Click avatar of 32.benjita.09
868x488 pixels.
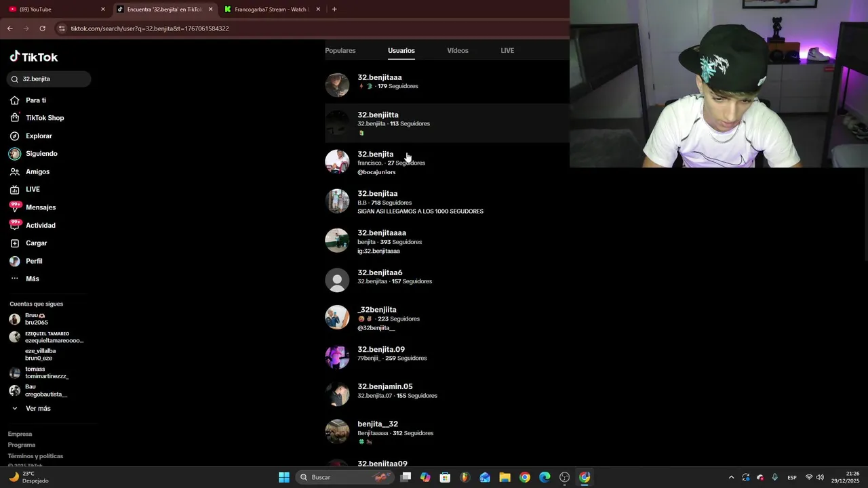[x=337, y=357]
